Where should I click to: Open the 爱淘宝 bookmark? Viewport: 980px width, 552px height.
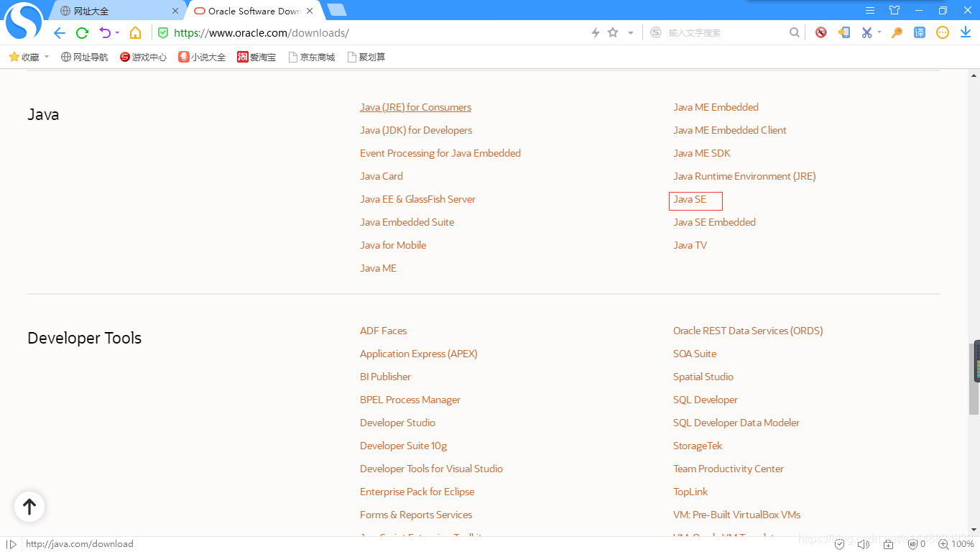click(256, 57)
